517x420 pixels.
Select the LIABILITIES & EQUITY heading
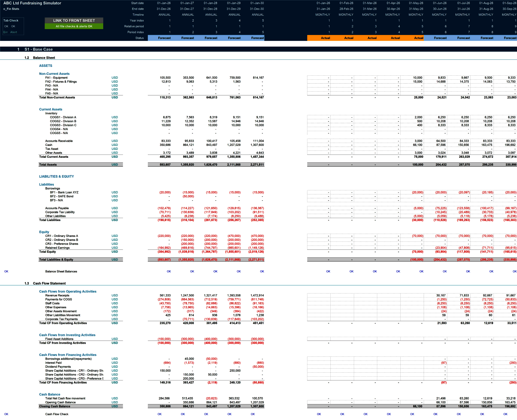[57, 177]
